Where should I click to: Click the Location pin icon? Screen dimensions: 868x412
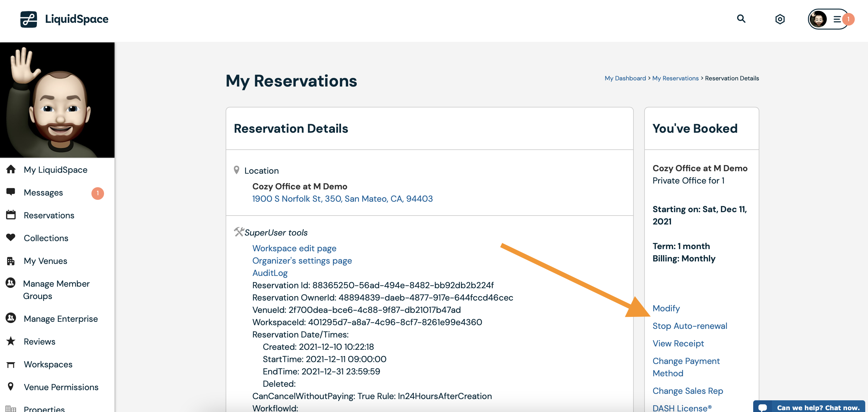(236, 170)
